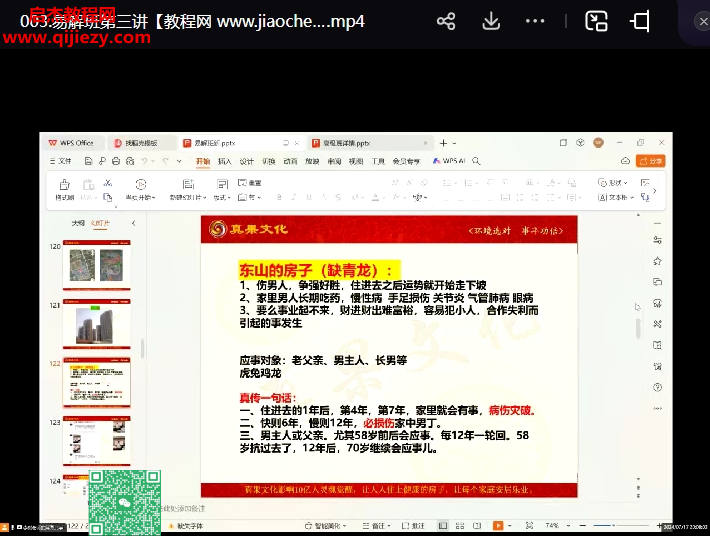Open the Insert ribbon tab
The image size is (710, 536).
coord(225,161)
